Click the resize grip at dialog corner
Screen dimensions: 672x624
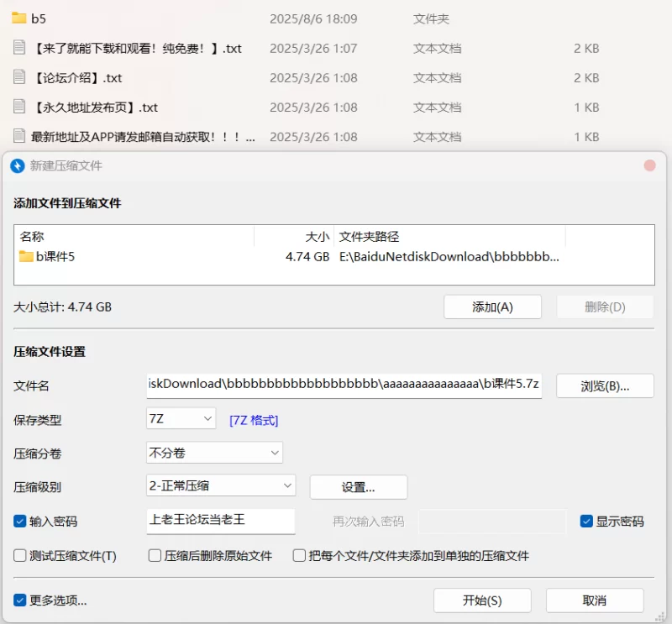660,617
